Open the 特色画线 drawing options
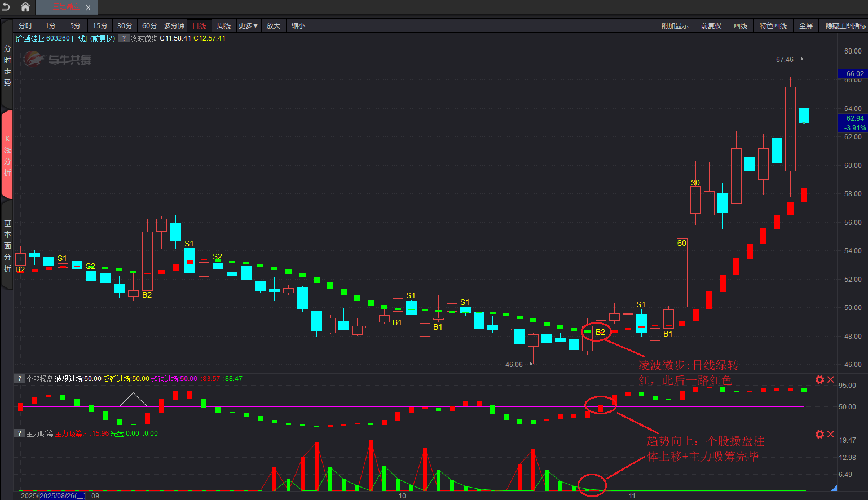This screenshot has width=868, height=500. pyautogui.click(x=773, y=26)
